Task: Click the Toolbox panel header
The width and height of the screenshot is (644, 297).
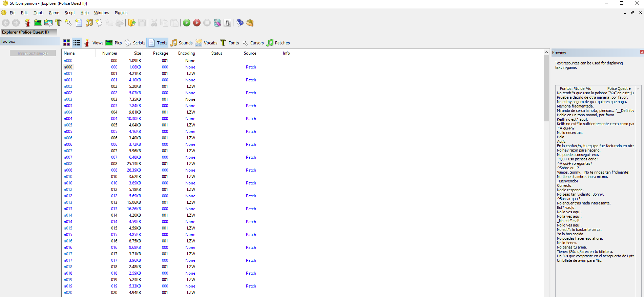Action: (30, 41)
